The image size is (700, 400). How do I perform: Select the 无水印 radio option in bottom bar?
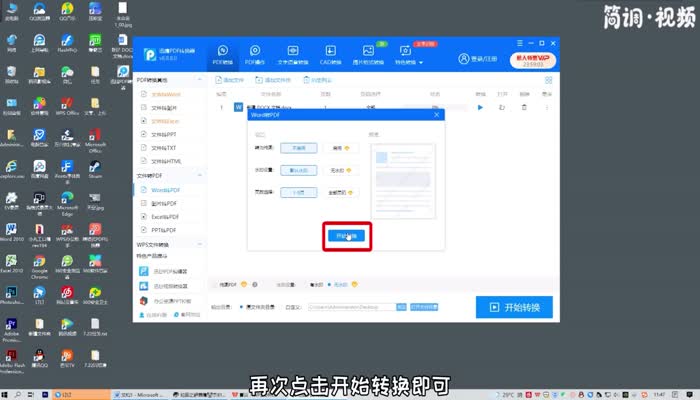tap(326, 284)
